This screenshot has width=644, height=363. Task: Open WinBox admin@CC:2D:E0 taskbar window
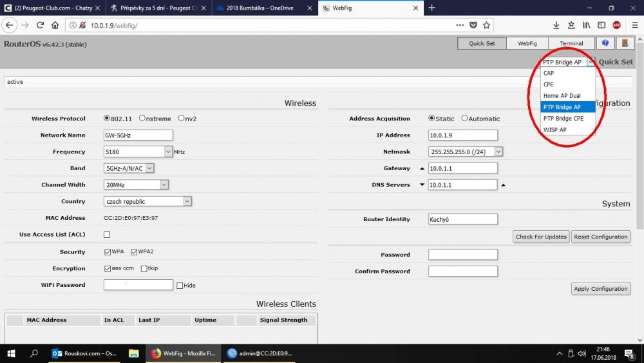pyautogui.click(x=260, y=353)
